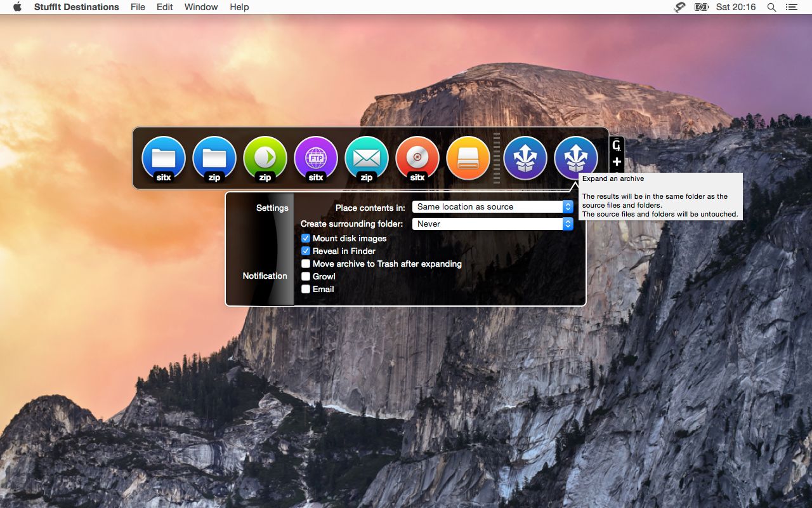The image size is (812, 508).
Task: Open Spotlight search
Action: point(771,7)
